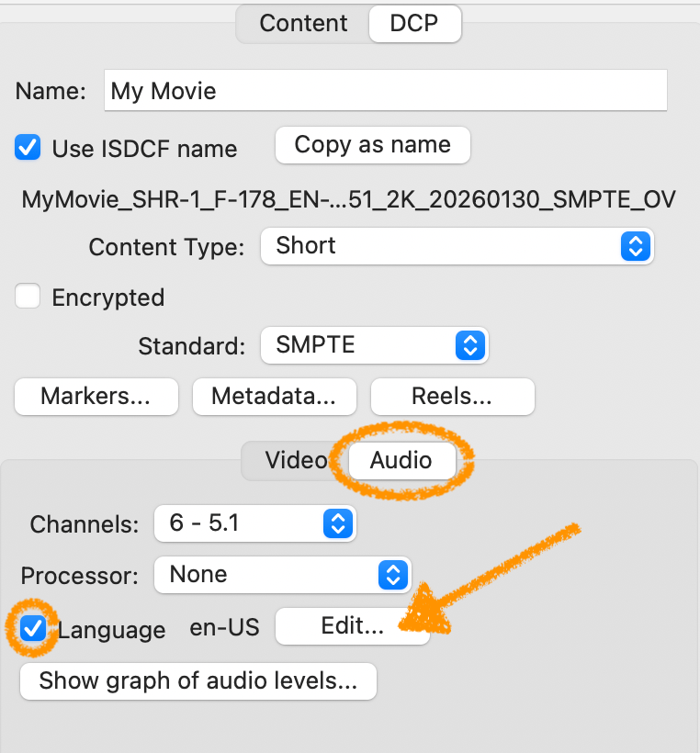700x753 pixels.
Task: Switch to the Content tab
Action: pyautogui.click(x=303, y=24)
